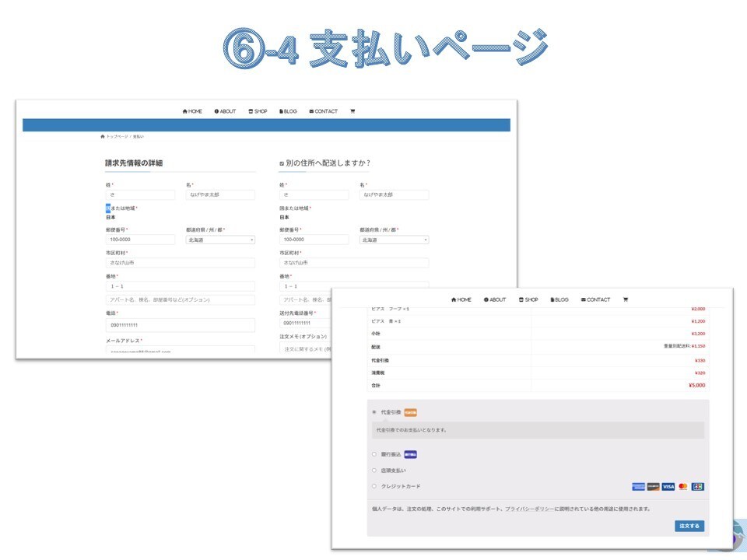Click the shipping 姓 input field
The image size is (747, 560).
pos(314,194)
